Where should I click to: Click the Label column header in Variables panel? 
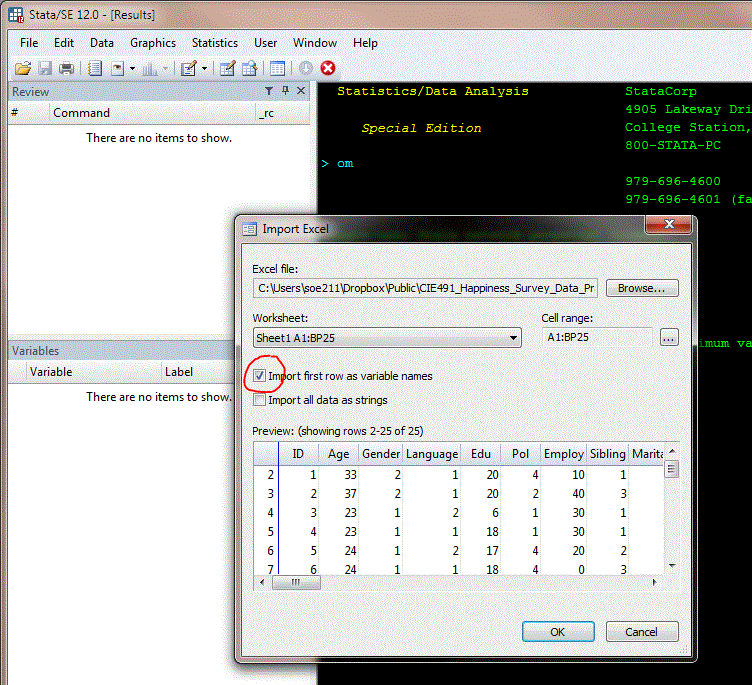(x=197, y=372)
